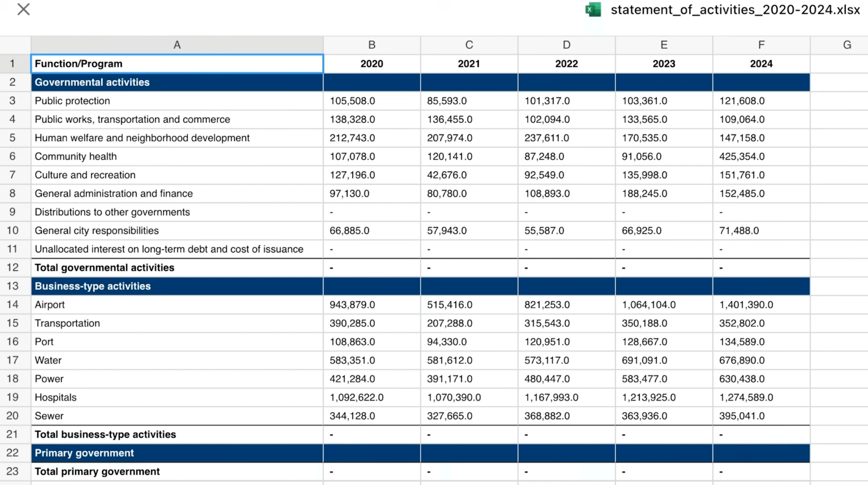The image size is (868, 485).
Task: Click Hospitals 2023 value 1,213,925.0
Action: pyautogui.click(x=664, y=397)
